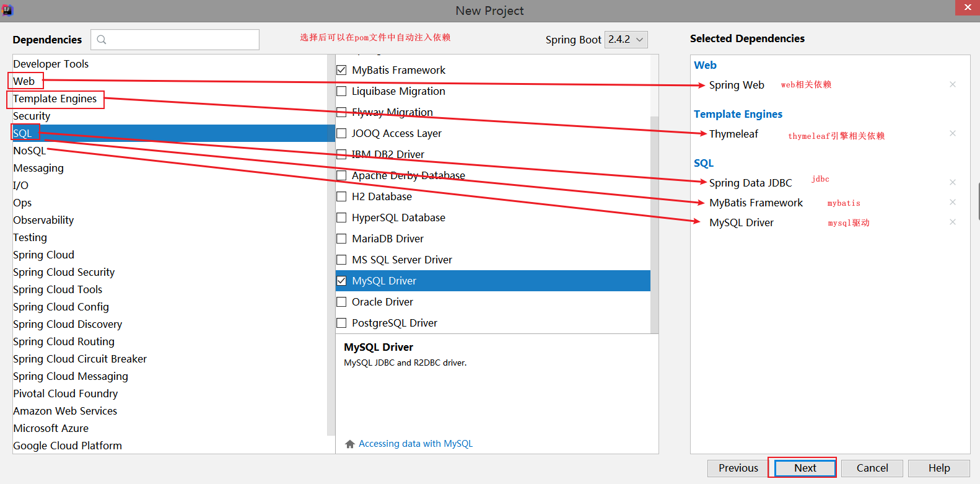980x484 pixels.
Task: Open Observability category
Action: pyautogui.click(x=43, y=220)
